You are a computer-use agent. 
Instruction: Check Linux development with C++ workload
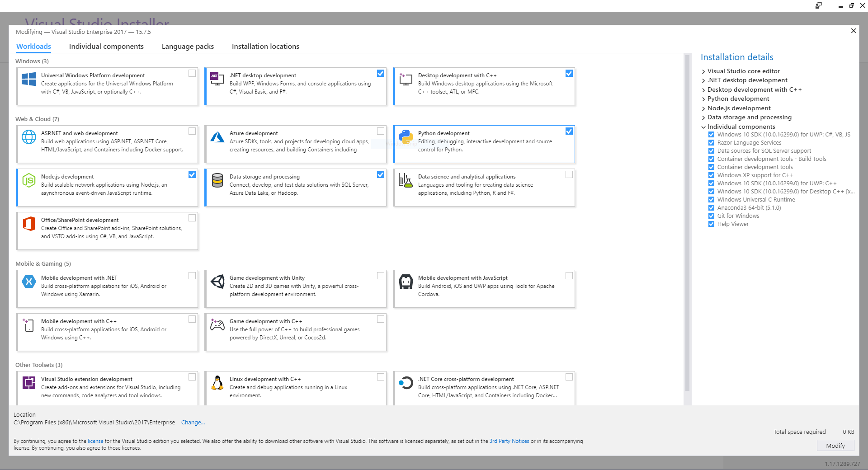click(x=381, y=377)
